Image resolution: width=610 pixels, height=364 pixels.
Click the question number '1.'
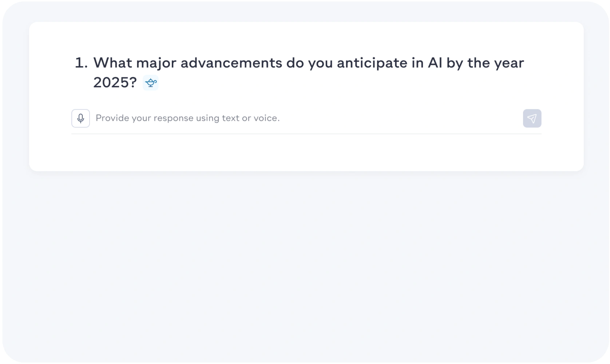[82, 63]
